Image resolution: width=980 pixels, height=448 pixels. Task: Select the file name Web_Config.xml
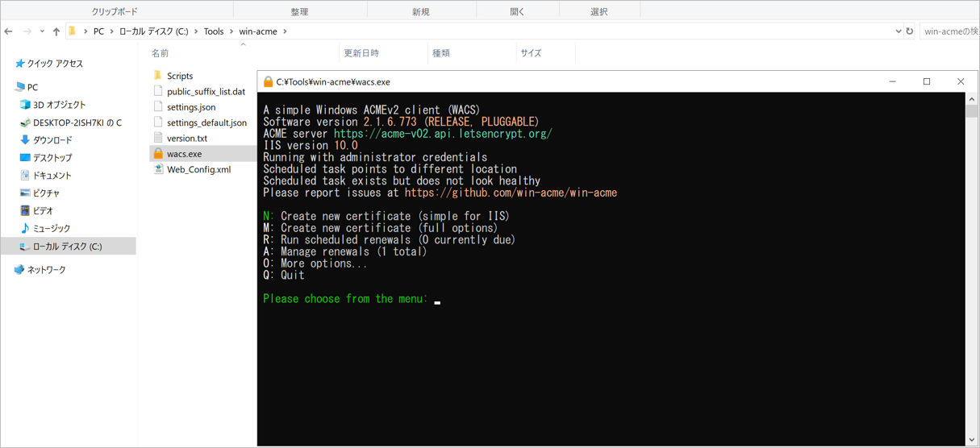click(198, 169)
